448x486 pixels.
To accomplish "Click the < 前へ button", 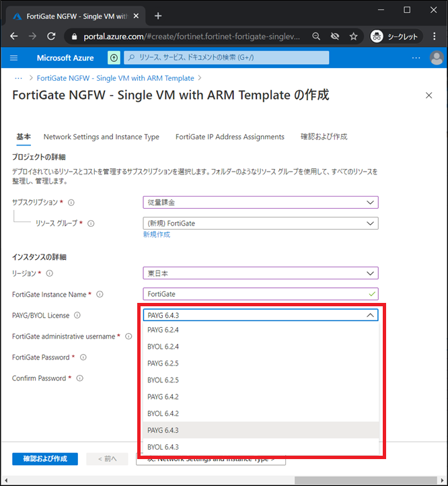I will coord(107,458).
